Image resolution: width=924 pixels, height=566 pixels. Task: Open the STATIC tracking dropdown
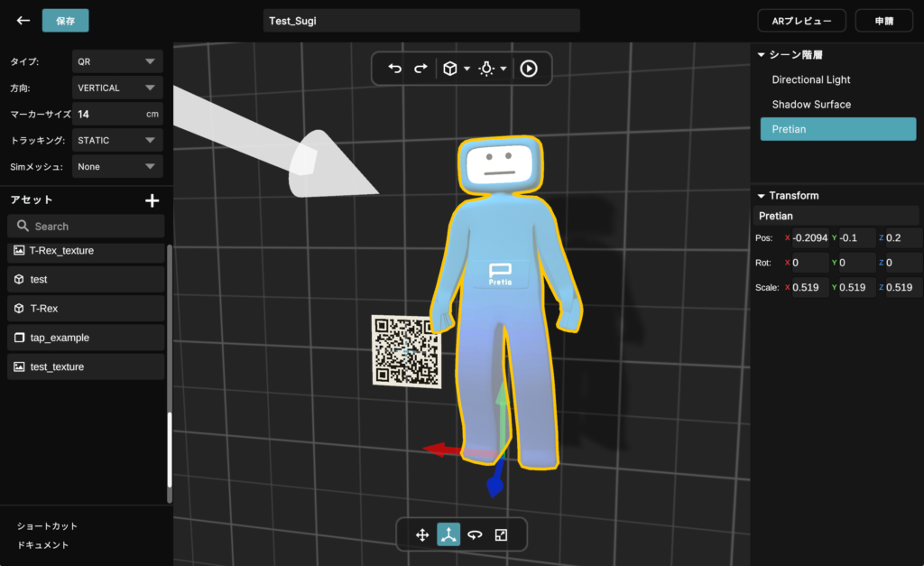(x=117, y=141)
